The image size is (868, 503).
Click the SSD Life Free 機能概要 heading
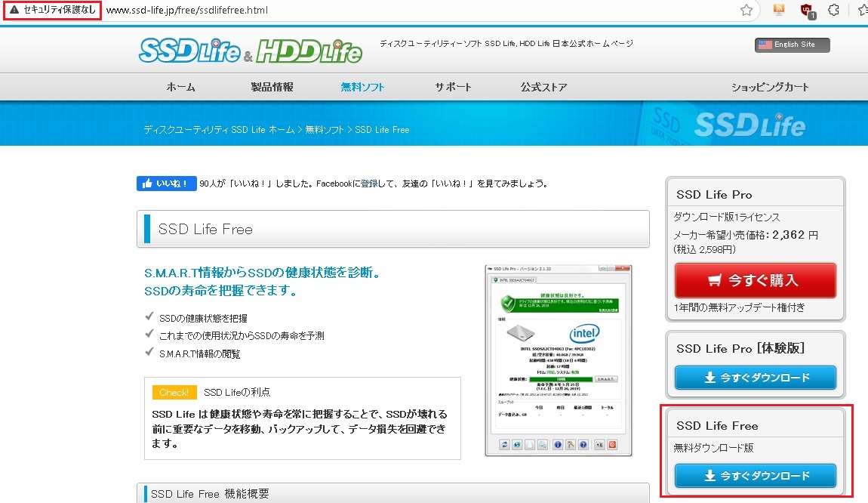210,494
